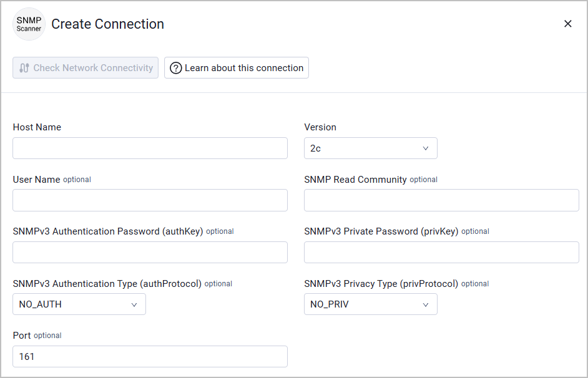Viewport: 588px width, 378px height.
Task: Click the Port field showing 161
Action: point(150,357)
